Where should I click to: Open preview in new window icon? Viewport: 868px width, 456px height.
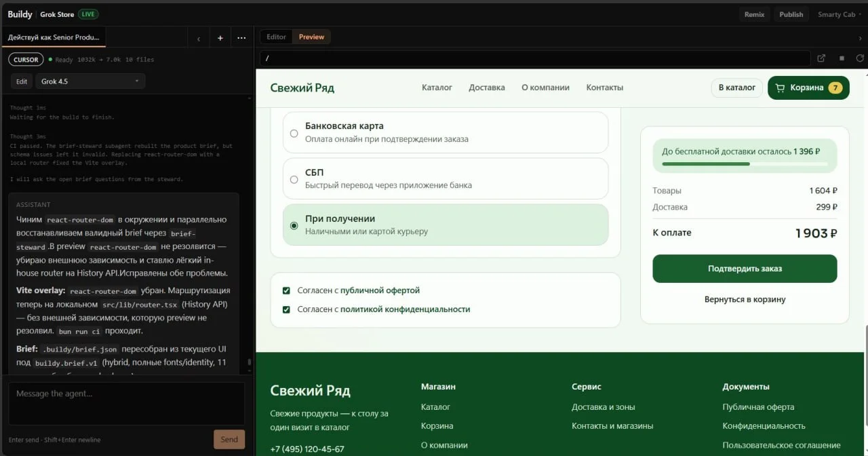821,58
